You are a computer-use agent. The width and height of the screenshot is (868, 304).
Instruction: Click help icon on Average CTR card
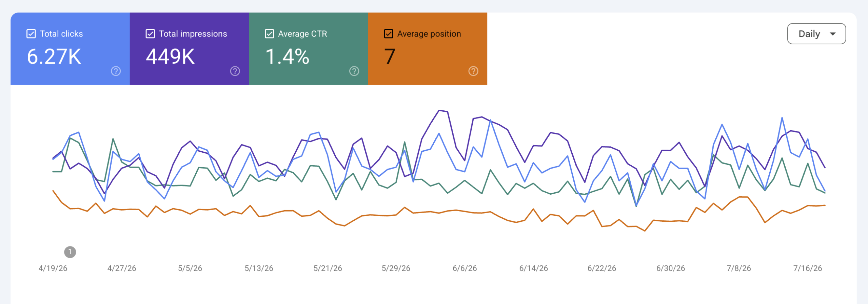pyautogui.click(x=354, y=71)
